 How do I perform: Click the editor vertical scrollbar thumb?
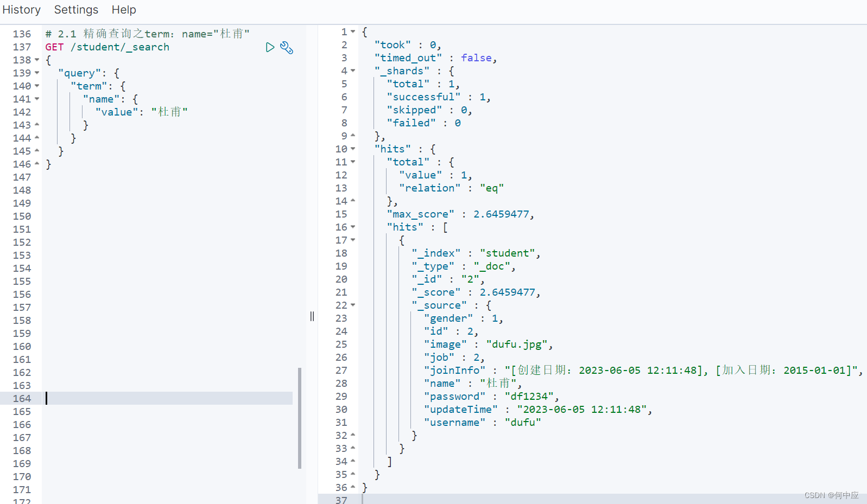(300, 418)
